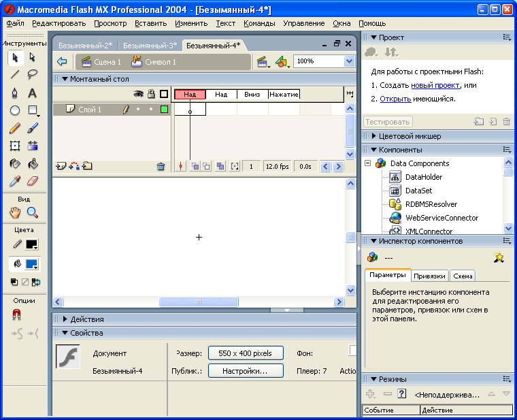Screen dimensions: 517x420
Task: Select the Arrow selection tool
Action: (x=15, y=57)
